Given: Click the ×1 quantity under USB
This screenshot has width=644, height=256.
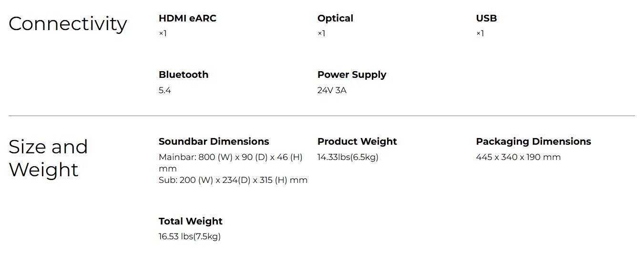Looking at the screenshot, I should tap(480, 33).
